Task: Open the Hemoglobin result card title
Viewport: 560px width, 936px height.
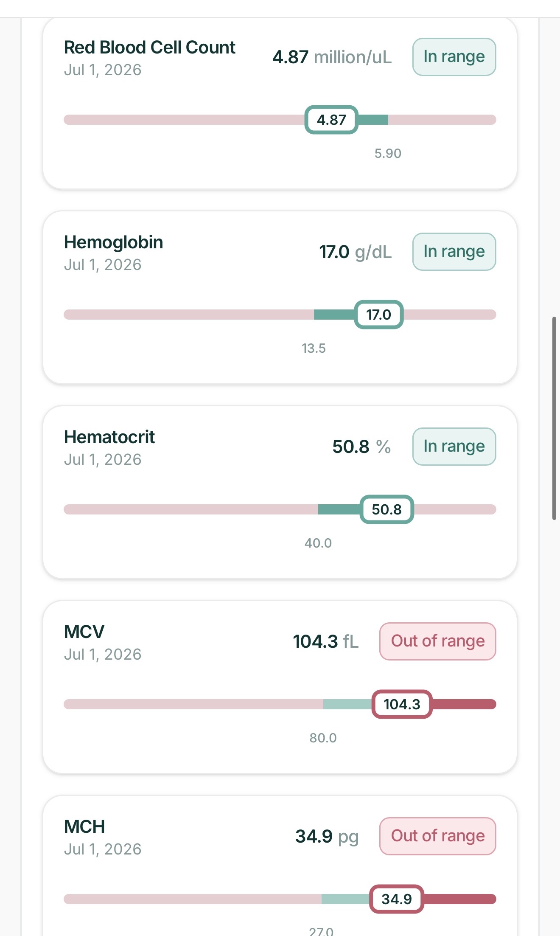Action: tap(113, 242)
